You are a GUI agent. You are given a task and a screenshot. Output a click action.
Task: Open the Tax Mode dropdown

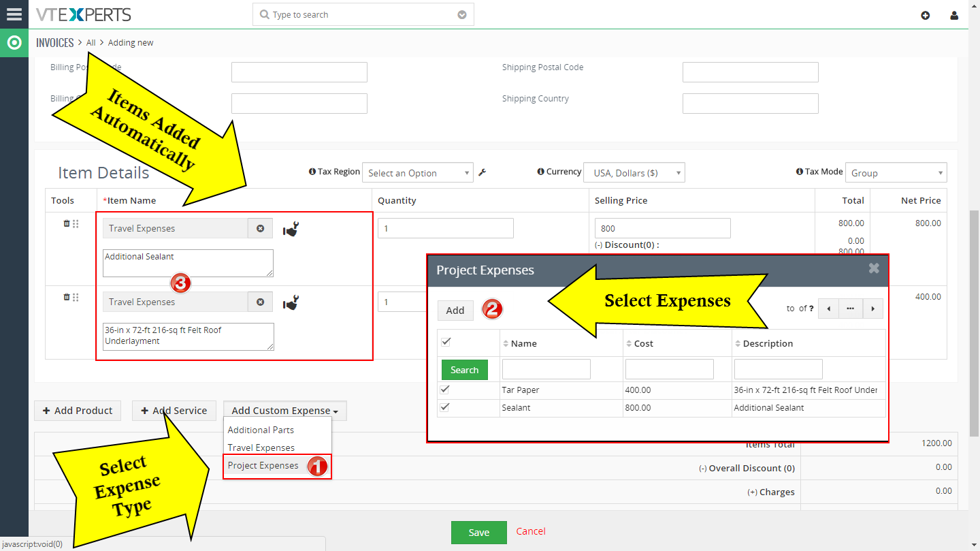896,172
